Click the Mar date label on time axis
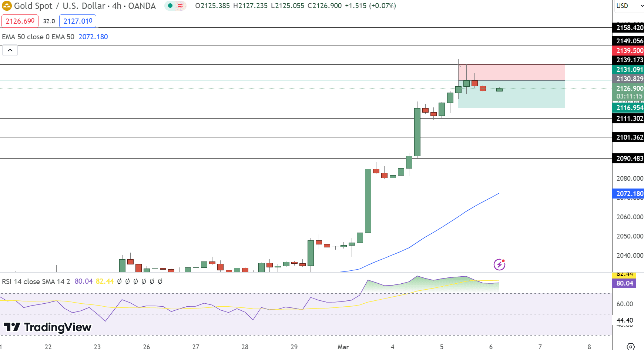Image resolution: width=644 pixels, height=350 pixels. tap(343, 347)
